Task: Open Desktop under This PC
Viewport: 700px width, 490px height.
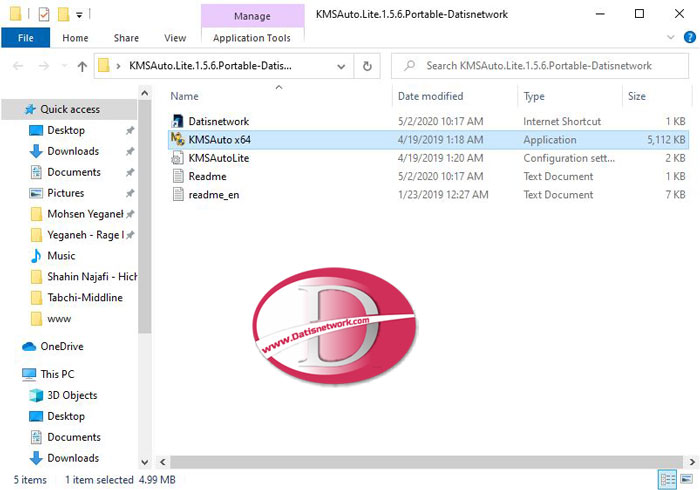Action: click(66, 416)
